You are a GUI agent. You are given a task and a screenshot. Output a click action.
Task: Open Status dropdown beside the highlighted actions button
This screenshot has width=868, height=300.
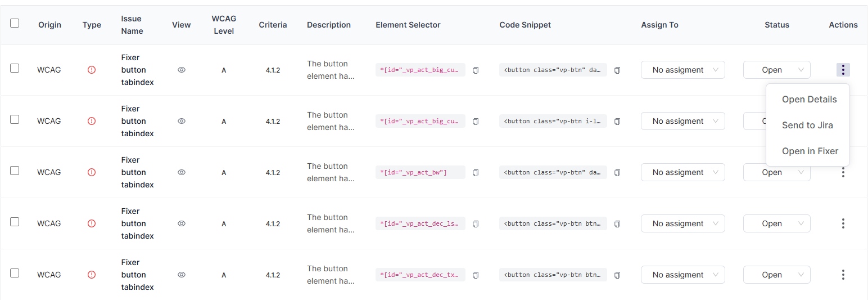point(777,70)
